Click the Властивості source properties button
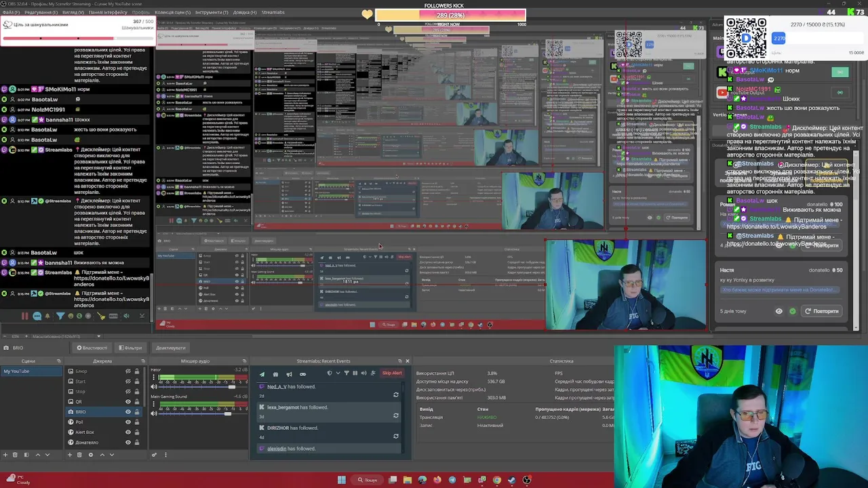 coord(92,348)
